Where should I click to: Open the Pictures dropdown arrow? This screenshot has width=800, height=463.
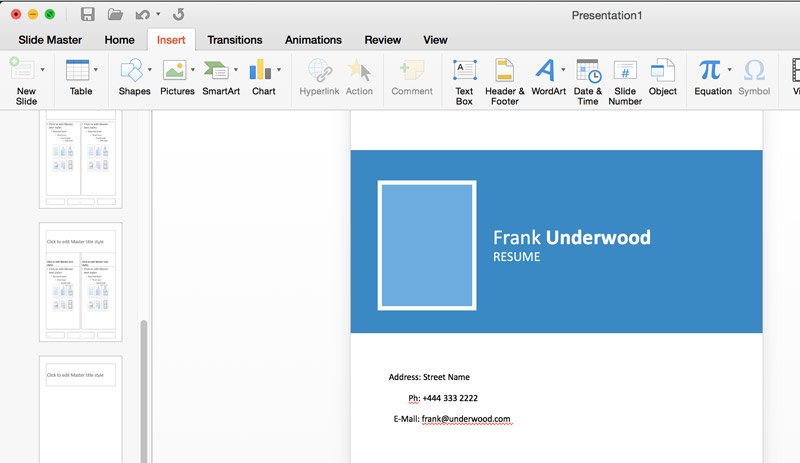tap(193, 70)
